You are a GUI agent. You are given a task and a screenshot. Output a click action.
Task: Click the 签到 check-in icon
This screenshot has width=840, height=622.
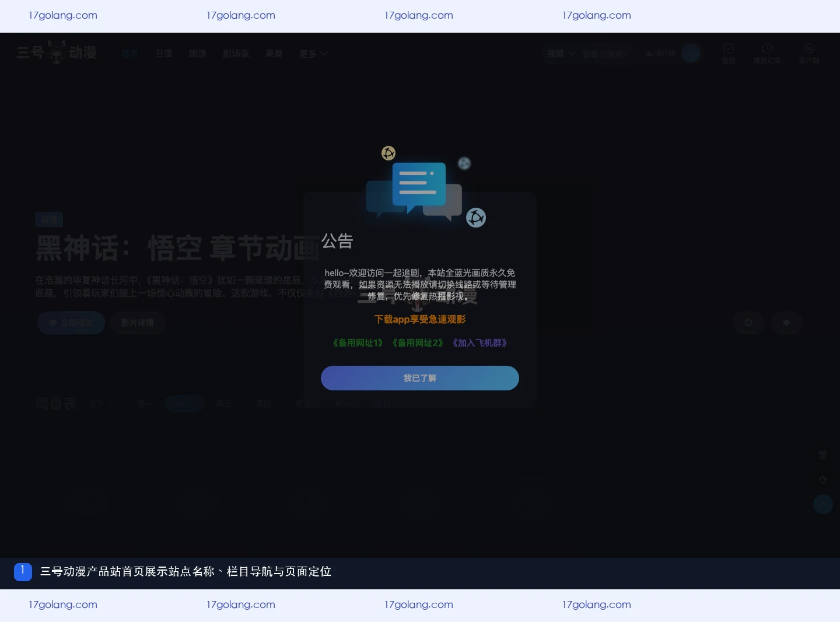(729, 54)
